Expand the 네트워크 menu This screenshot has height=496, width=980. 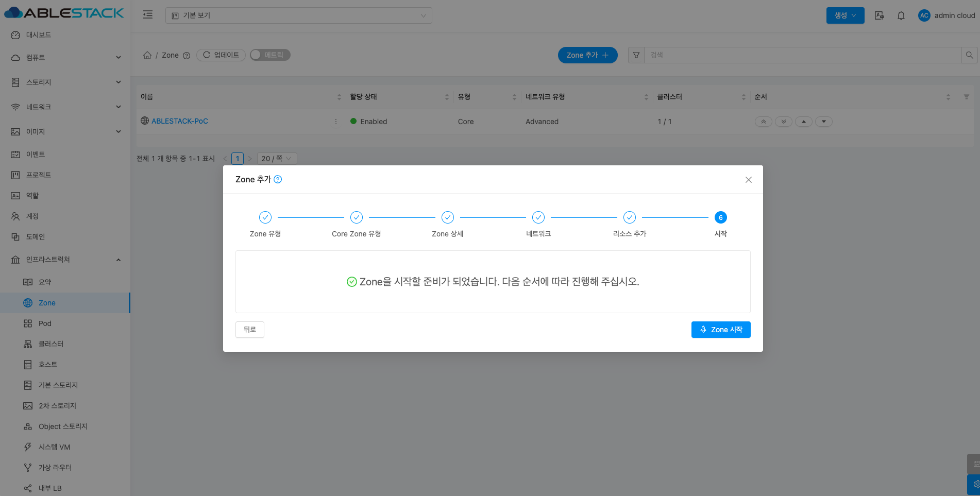[65, 107]
